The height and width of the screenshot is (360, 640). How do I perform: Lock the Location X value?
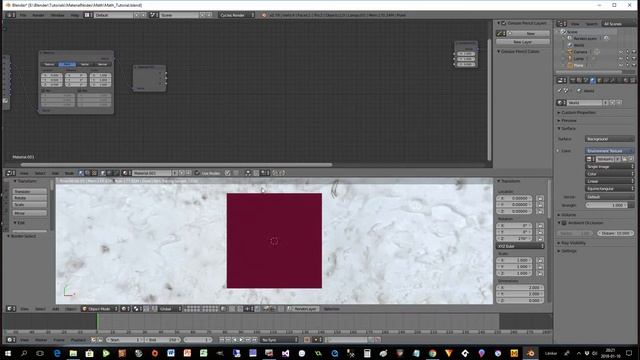540,198
